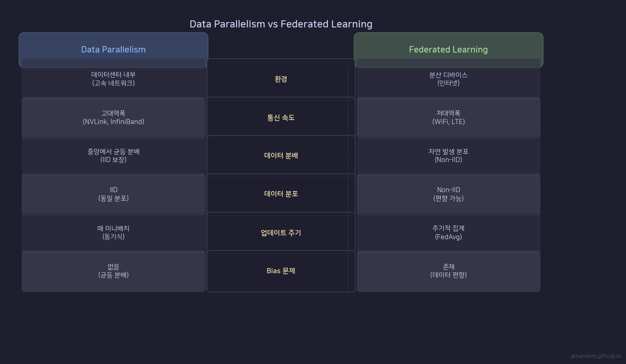Click the NVLink, InfiniBand cell

(x=113, y=118)
